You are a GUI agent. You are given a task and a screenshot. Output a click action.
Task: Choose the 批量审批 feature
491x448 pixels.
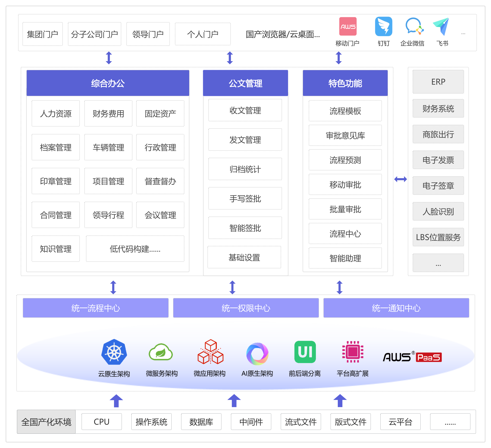tap(345, 209)
